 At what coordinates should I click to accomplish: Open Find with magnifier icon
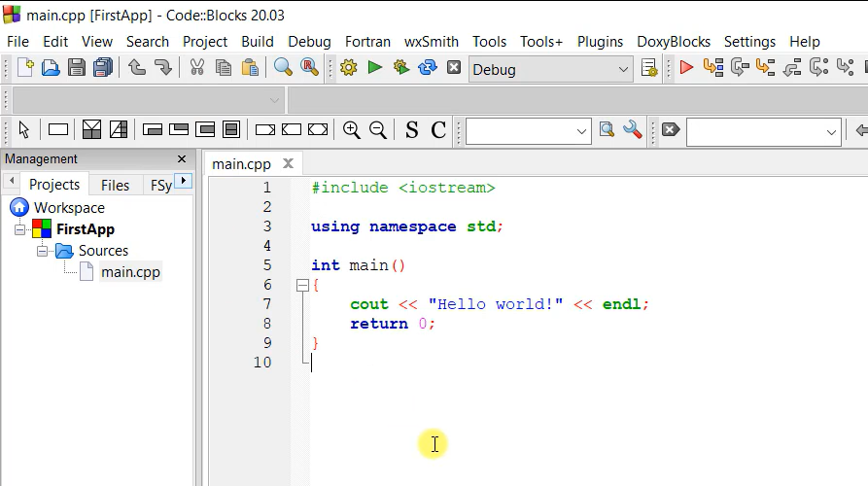tap(283, 68)
